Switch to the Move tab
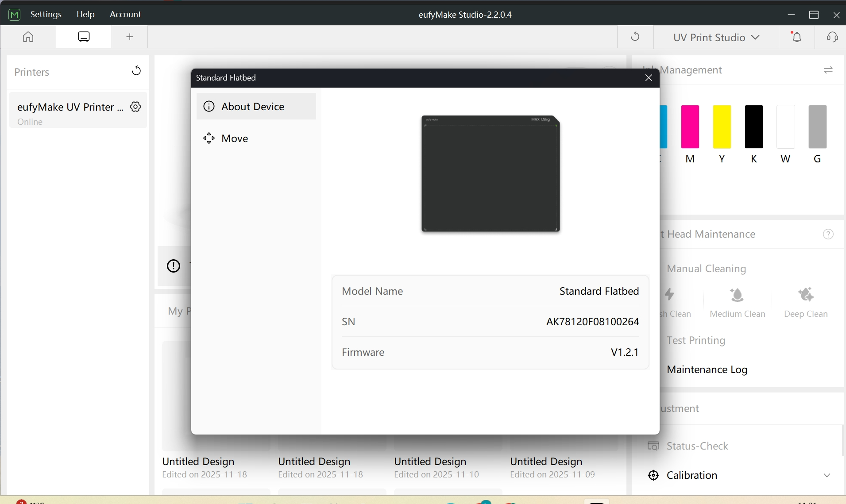The height and width of the screenshot is (504, 846). [x=256, y=139]
